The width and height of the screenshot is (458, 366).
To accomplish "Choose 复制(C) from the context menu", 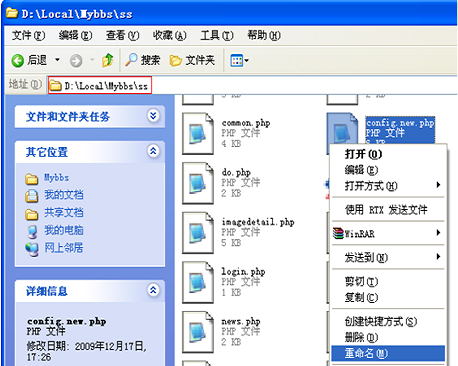I will pos(388,297).
